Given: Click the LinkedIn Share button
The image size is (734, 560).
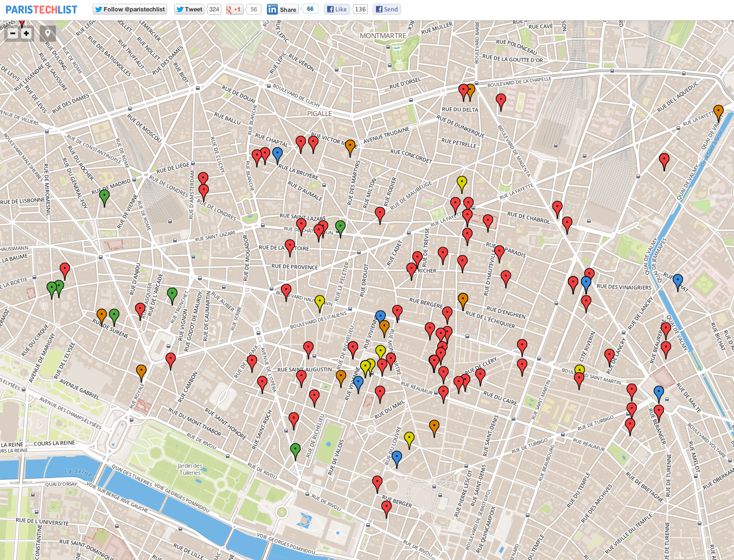Looking at the screenshot, I should [282, 9].
